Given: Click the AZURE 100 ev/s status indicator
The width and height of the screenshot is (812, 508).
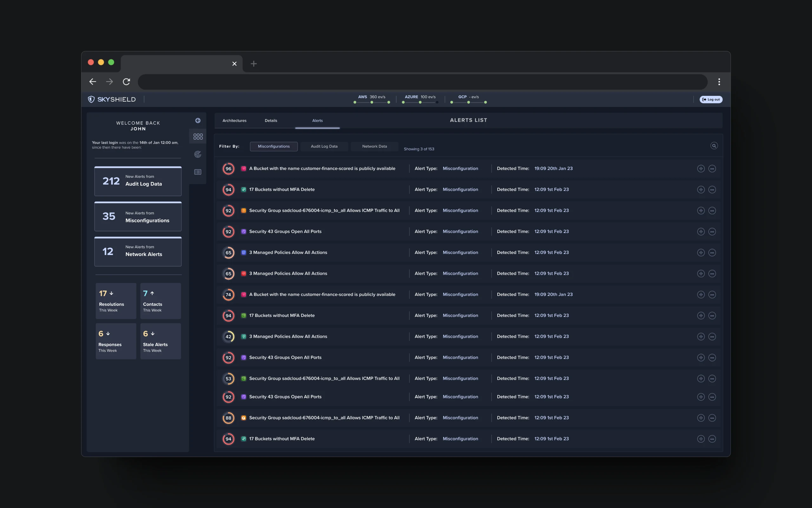Looking at the screenshot, I should pyautogui.click(x=420, y=99).
